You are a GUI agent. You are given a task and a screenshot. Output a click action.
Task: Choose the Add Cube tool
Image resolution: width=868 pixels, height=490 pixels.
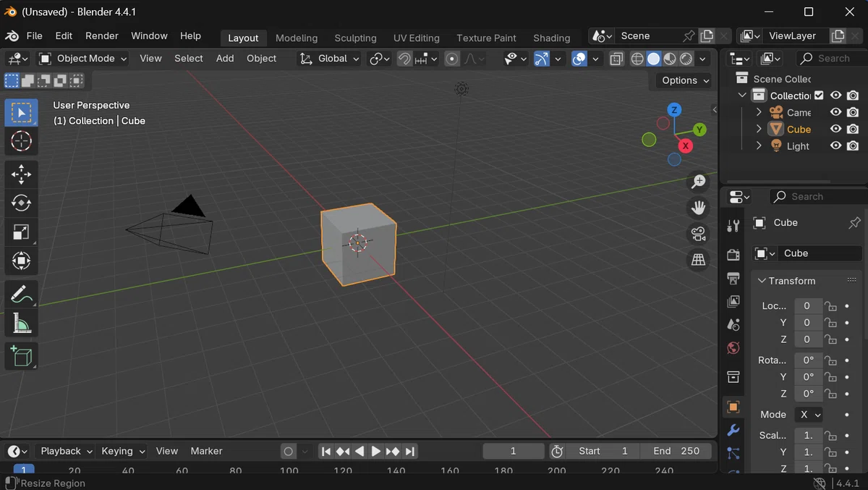(21, 356)
